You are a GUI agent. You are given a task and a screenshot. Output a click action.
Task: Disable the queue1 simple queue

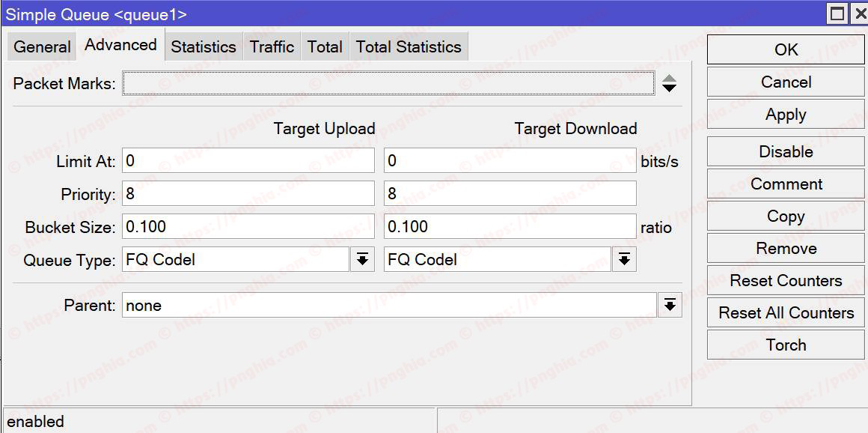[x=786, y=151]
